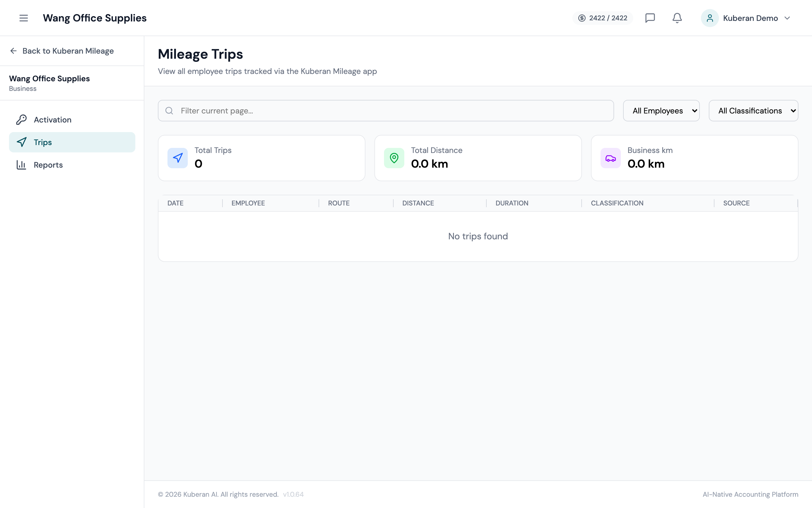Viewport: 812px width, 508px height.
Task: Click the DISTANCE column header
Action: pyautogui.click(x=418, y=203)
